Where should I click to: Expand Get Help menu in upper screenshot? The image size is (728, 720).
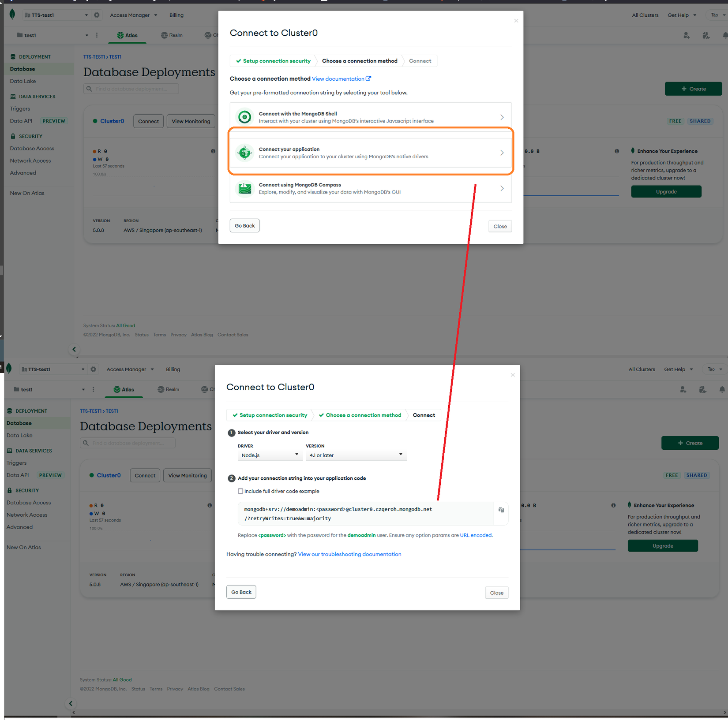[x=682, y=15]
